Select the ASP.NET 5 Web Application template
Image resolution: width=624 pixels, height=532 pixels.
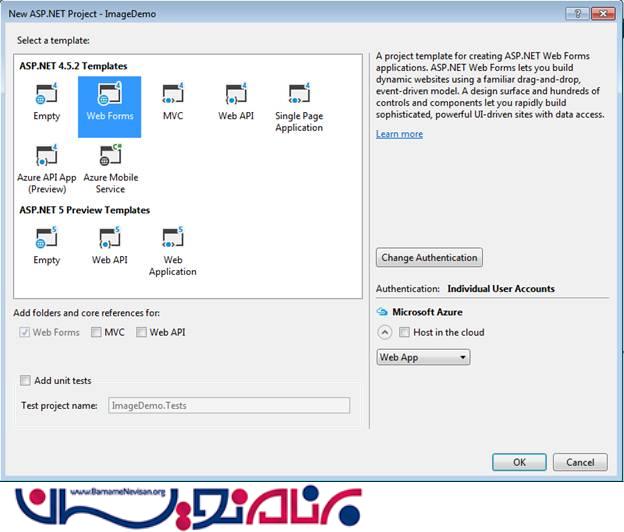(172, 239)
